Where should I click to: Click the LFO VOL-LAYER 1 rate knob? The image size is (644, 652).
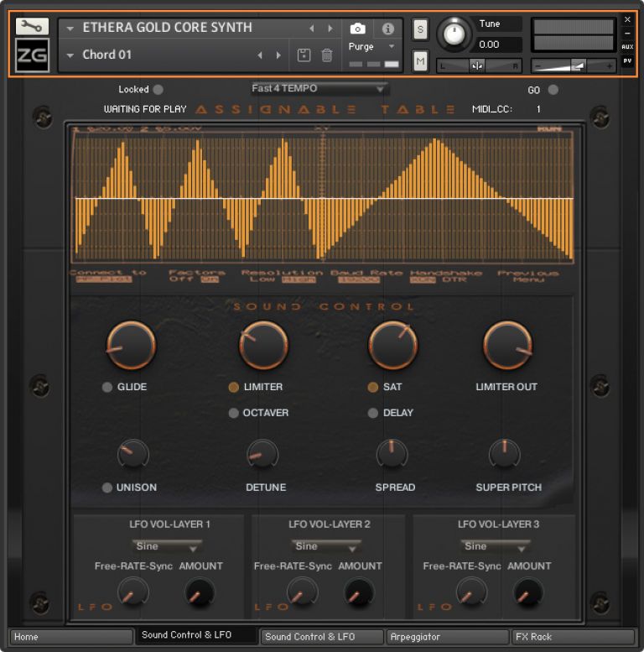point(133,592)
